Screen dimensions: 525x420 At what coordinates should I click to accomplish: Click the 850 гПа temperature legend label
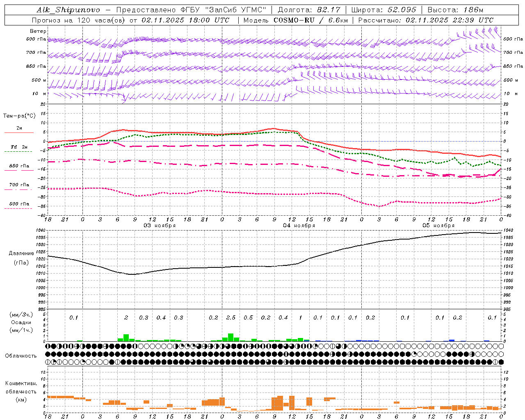(19, 166)
